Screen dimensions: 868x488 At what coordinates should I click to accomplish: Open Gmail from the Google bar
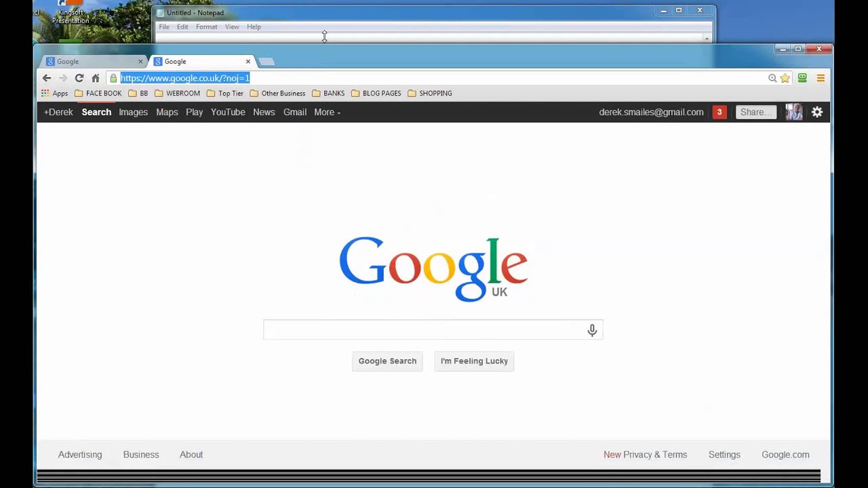click(295, 113)
